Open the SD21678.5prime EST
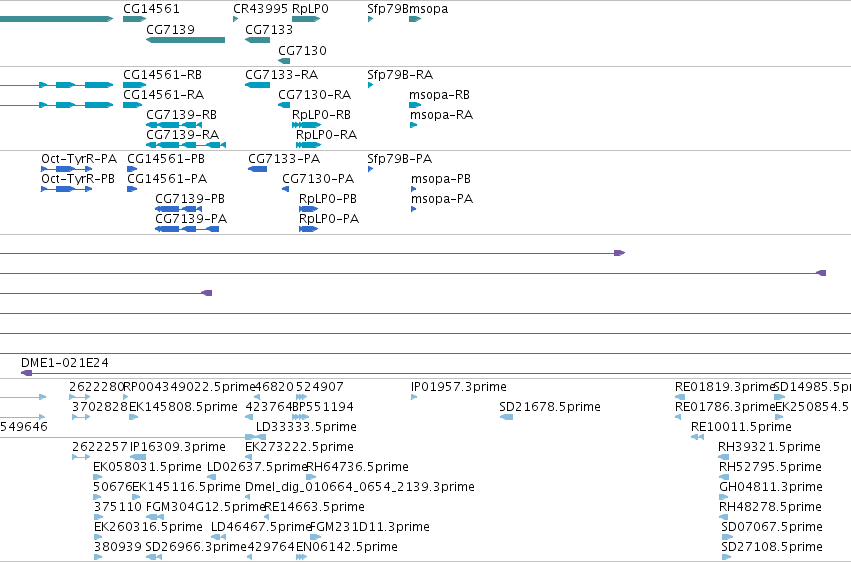851x562 pixels. (x=506, y=417)
